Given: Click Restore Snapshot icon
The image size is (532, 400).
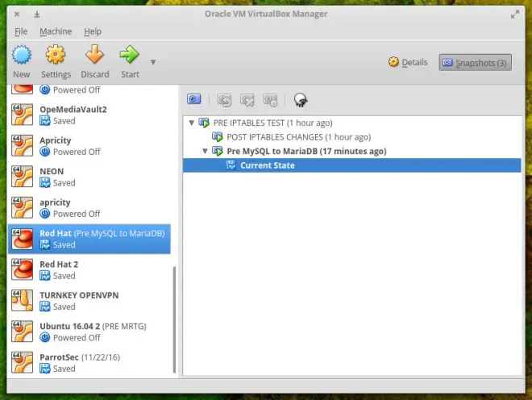Looking at the screenshot, I should [224, 100].
